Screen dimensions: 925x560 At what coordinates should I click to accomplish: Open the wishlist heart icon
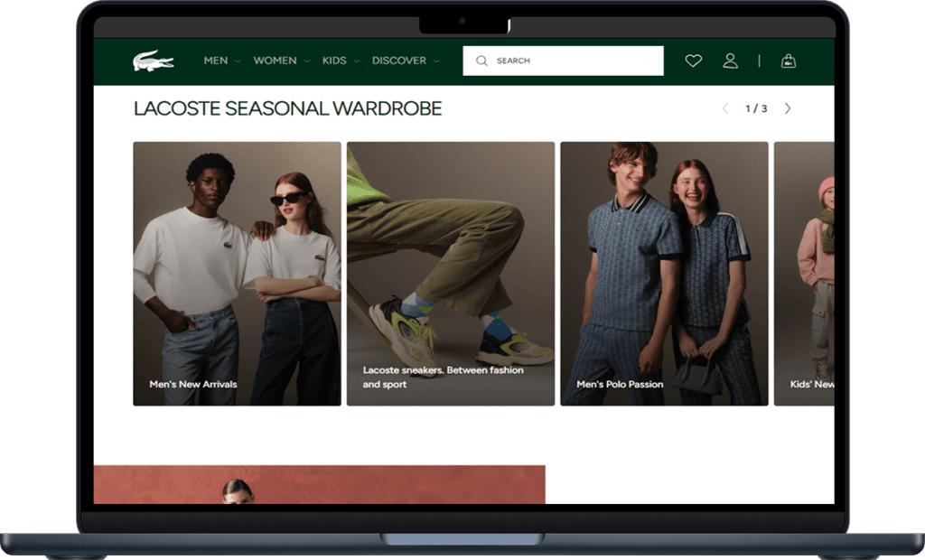[x=693, y=61]
